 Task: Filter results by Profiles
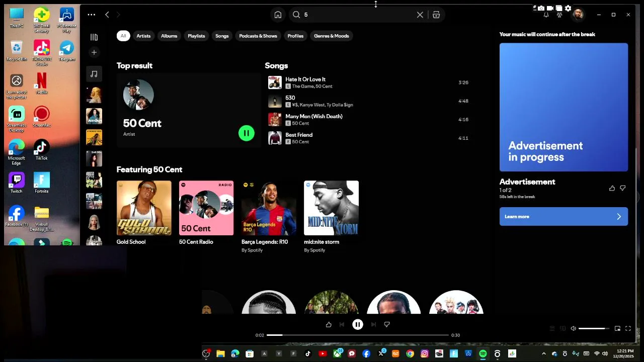coord(295,36)
